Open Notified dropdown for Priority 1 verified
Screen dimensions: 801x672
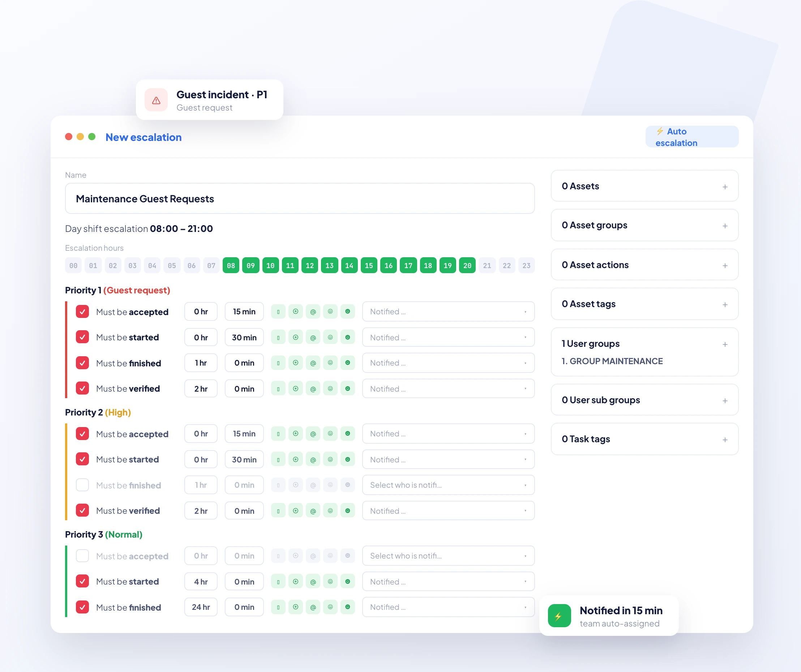(x=448, y=389)
